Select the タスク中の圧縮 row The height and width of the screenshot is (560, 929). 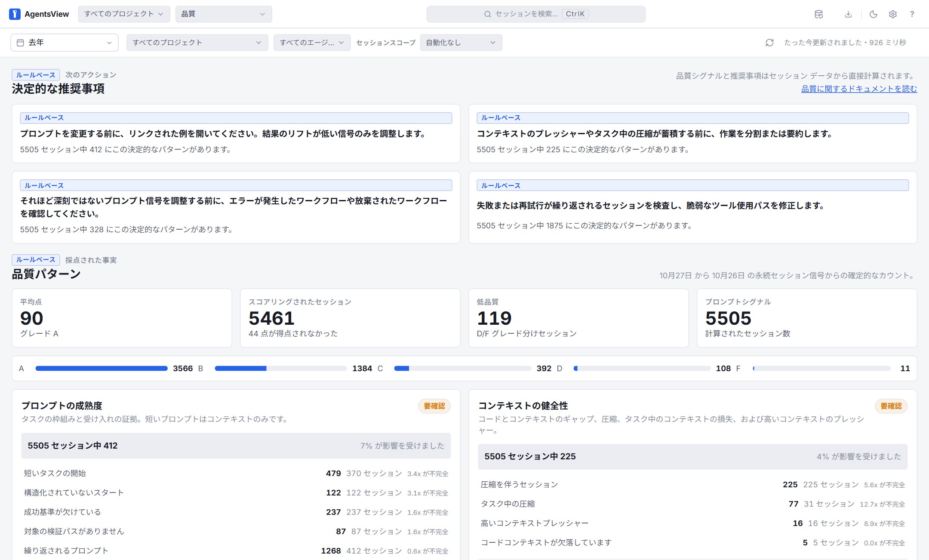click(x=692, y=504)
